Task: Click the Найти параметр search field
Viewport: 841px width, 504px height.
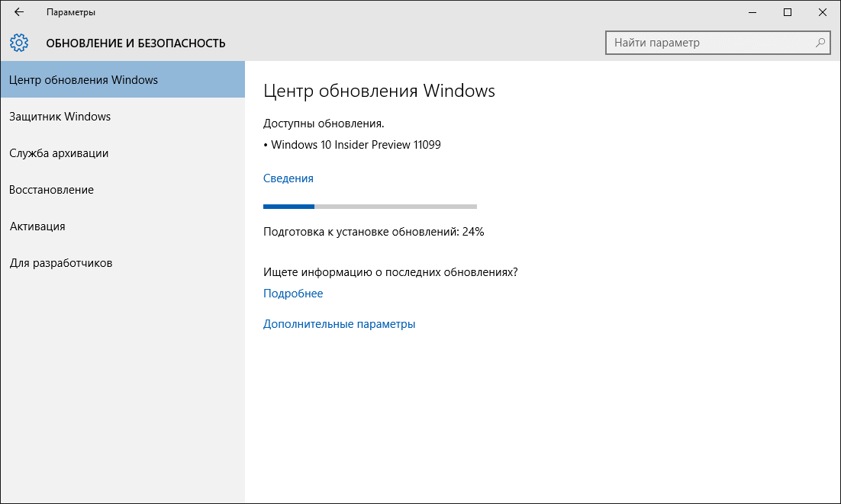Action: (x=710, y=43)
